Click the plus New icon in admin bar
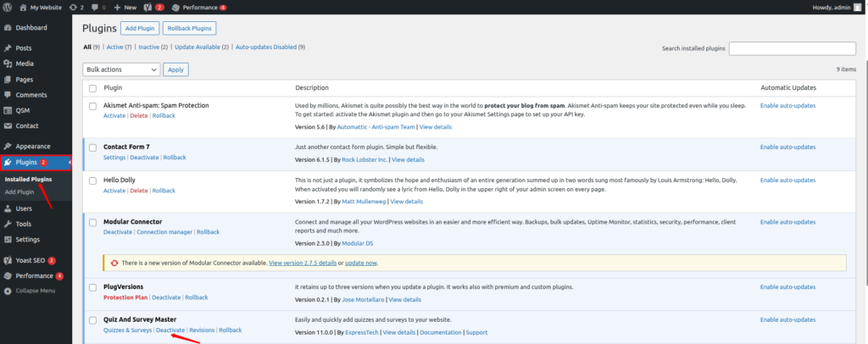The height and width of the screenshot is (344, 868). 117,8
